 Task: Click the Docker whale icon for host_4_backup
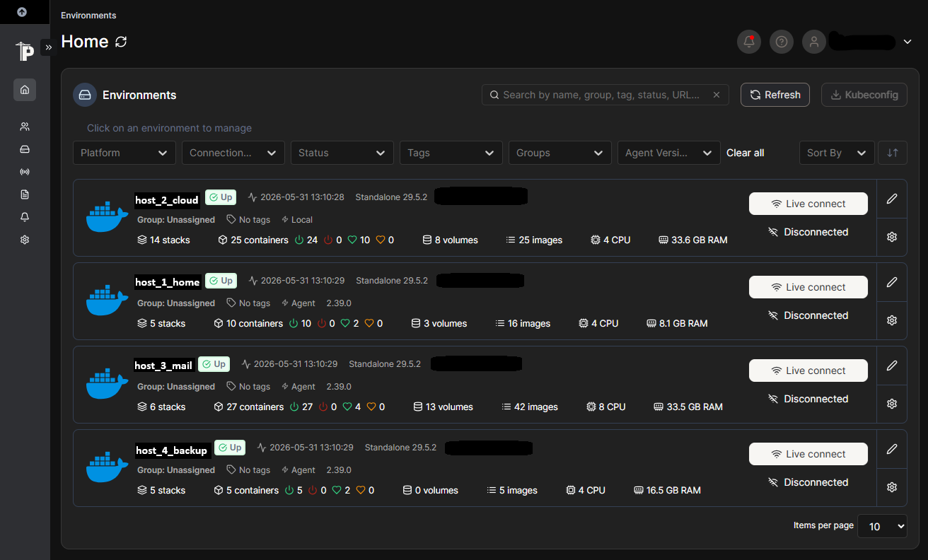point(108,467)
